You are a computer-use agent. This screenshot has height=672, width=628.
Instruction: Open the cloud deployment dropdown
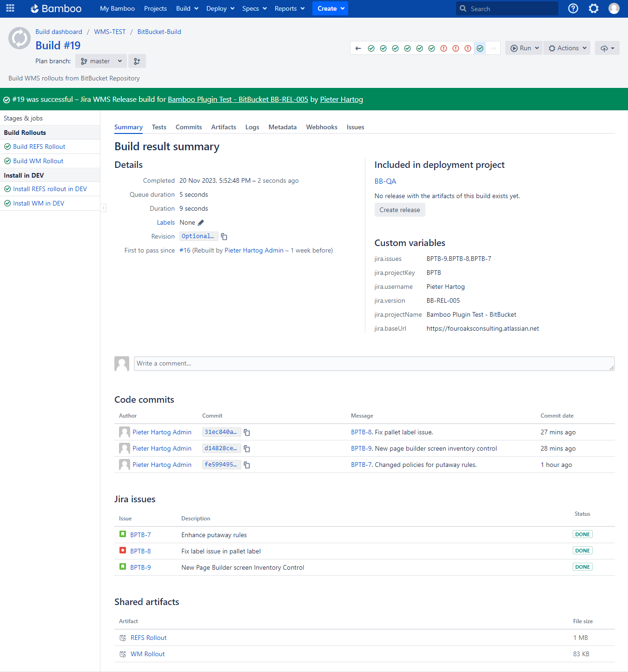click(607, 48)
